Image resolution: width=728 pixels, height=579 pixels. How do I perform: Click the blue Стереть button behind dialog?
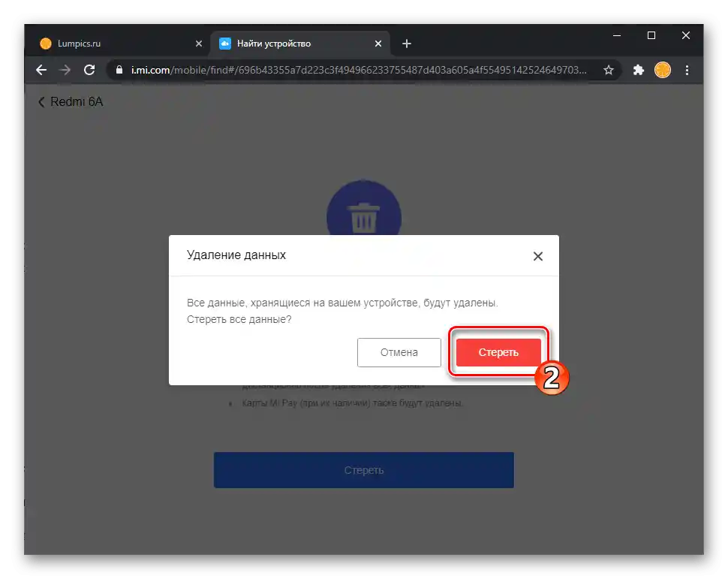pos(363,470)
